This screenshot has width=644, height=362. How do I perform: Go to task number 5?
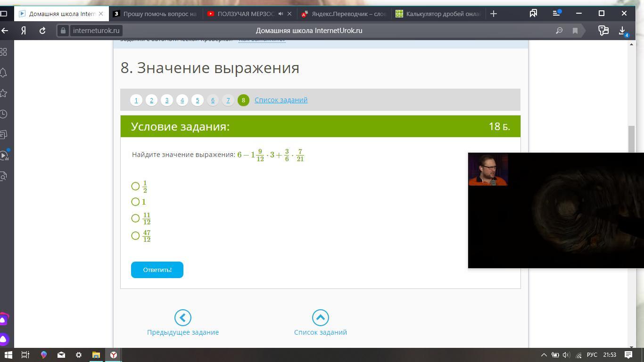(198, 100)
